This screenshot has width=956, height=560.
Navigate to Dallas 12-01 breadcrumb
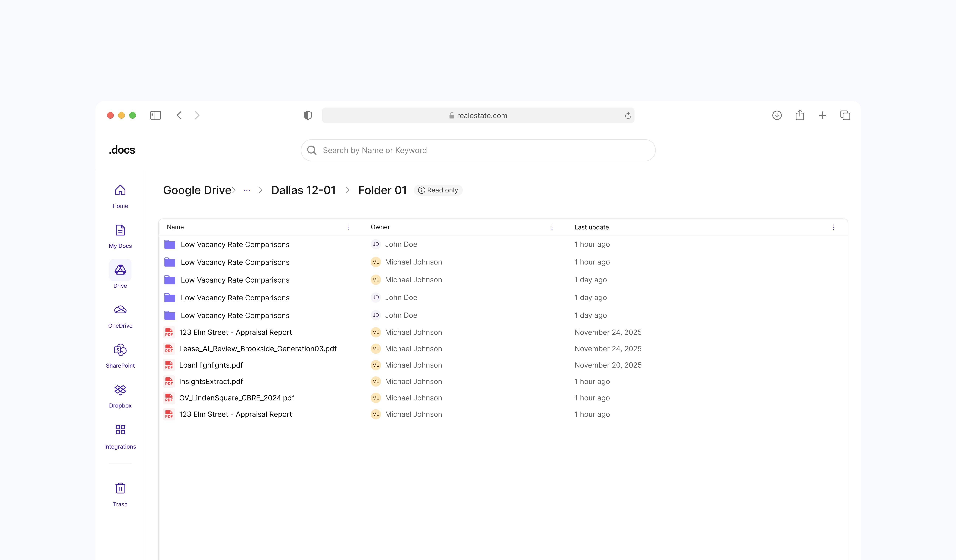[x=304, y=190]
